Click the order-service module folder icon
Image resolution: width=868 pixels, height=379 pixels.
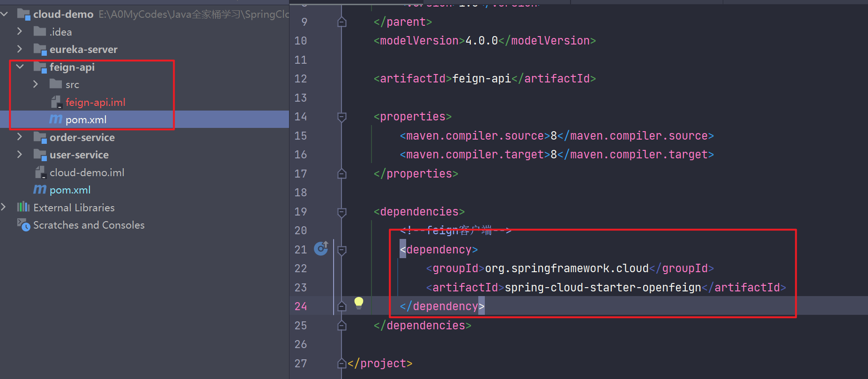[40, 137]
